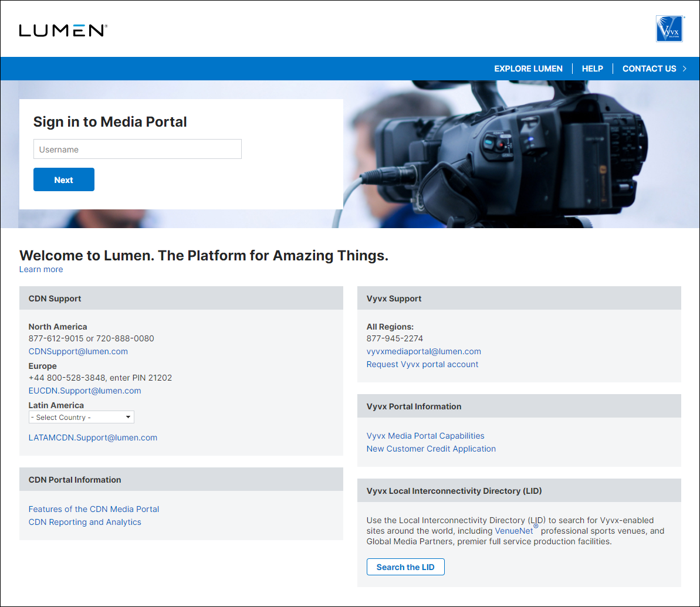This screenshot has height=607, width=700.
Task: Open Vyvx Media Portal Capabilities link
Action: [x=425, y=436]
